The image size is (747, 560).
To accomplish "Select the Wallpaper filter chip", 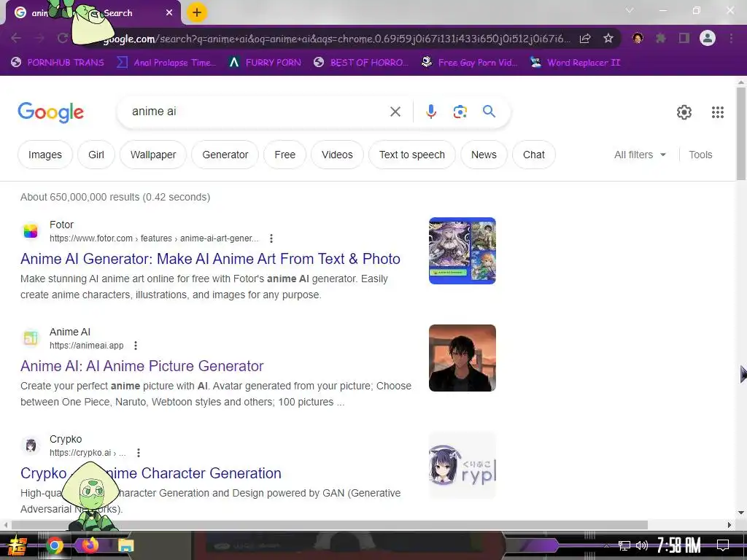I will click(153, 155).
